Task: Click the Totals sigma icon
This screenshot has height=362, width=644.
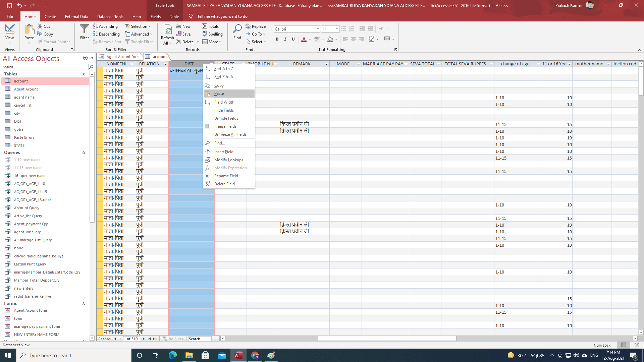Action: click(x=205, y=26)
